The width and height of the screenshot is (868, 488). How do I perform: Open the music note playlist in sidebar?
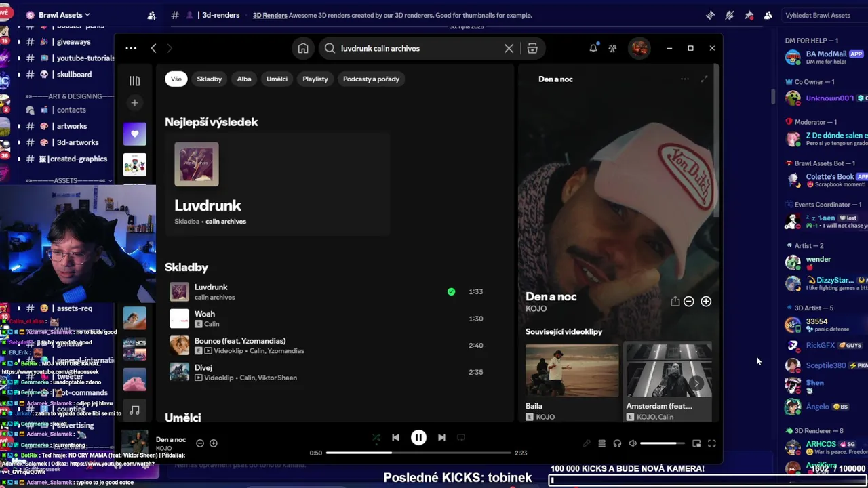coord(134,409)
